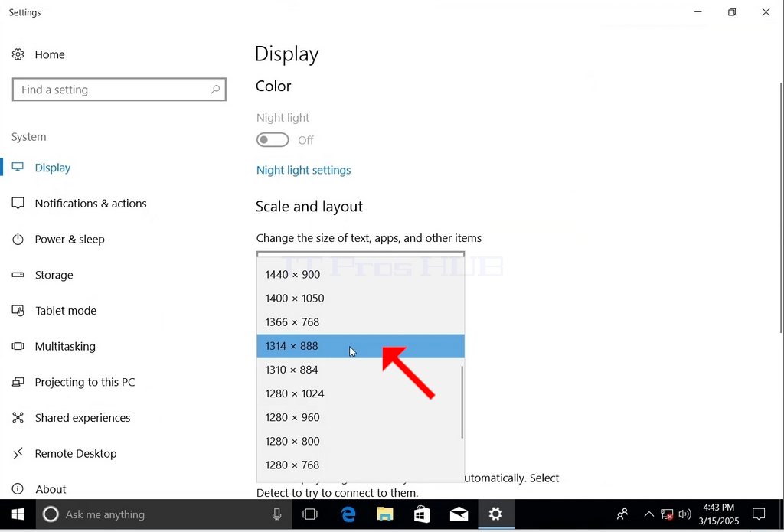
Task: Click the microphone icon in search bar
Action: (x=276, y=514)
